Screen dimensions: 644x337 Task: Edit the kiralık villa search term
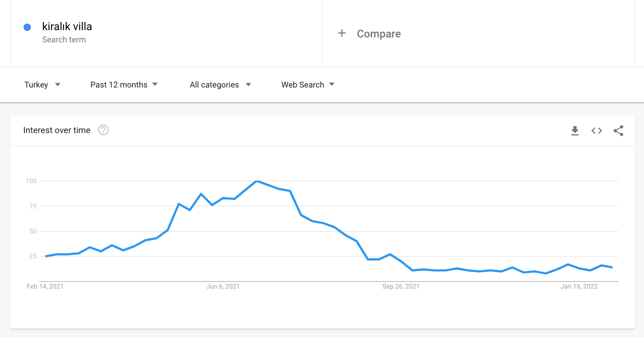[x=67, y=26]
